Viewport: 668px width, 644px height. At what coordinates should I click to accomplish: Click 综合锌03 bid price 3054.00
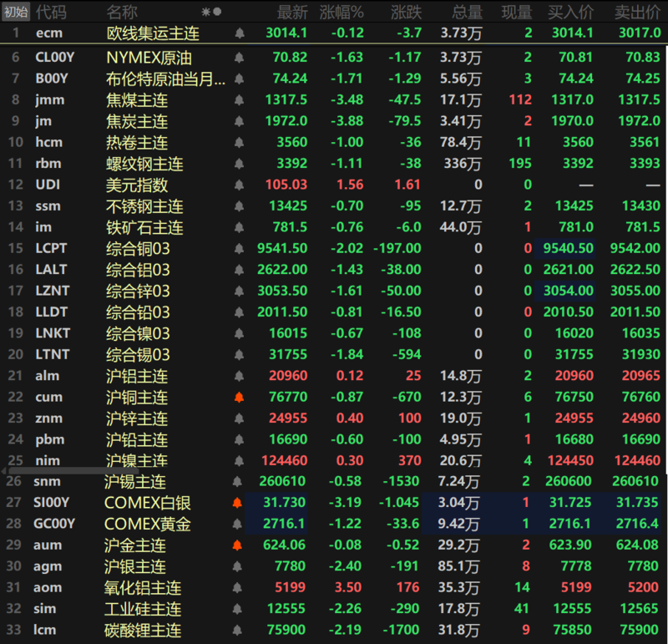(569, 291)
